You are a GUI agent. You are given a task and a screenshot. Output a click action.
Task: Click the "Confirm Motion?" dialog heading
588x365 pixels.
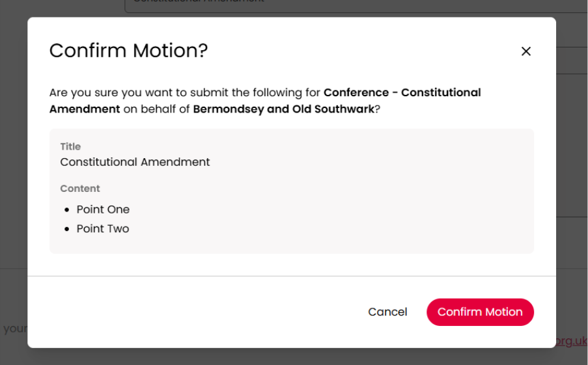[x=128, y=51]
